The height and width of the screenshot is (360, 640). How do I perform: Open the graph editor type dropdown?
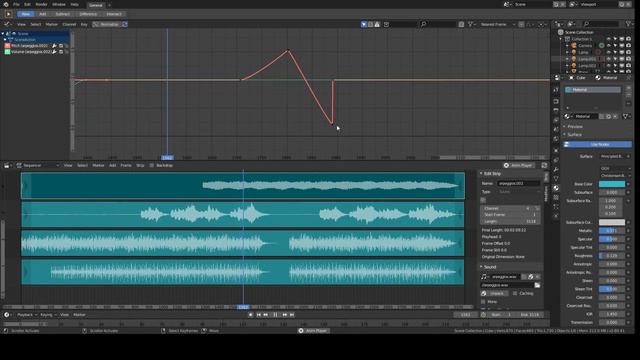[7, 24]
